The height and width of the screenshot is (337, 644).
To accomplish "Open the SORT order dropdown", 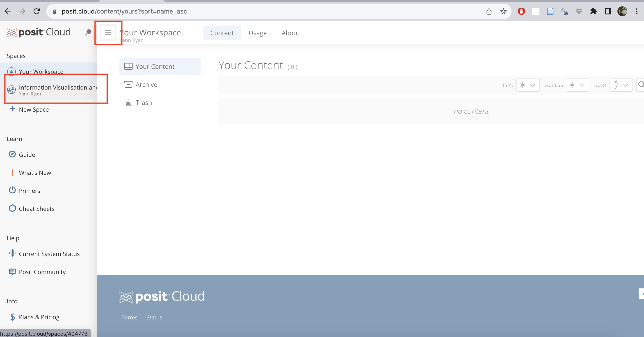I will tap(621, 85).
